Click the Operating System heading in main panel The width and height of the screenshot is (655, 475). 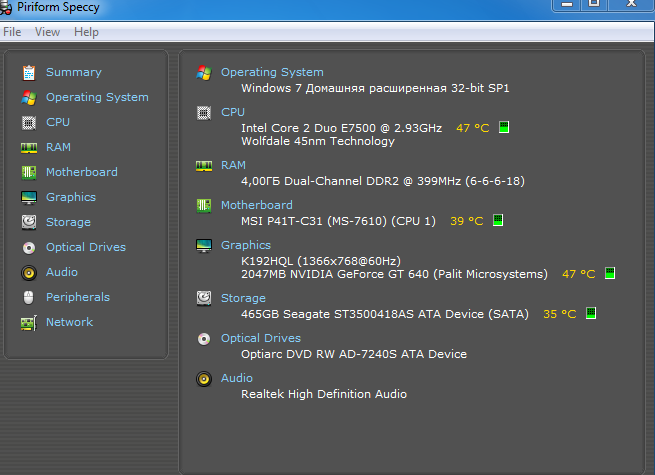272,72
